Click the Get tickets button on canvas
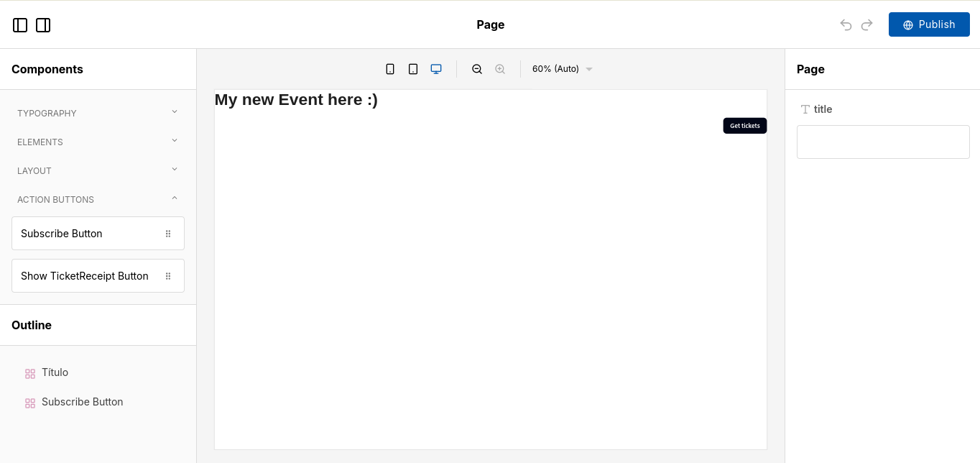The image size is (980, 463). 745,126
